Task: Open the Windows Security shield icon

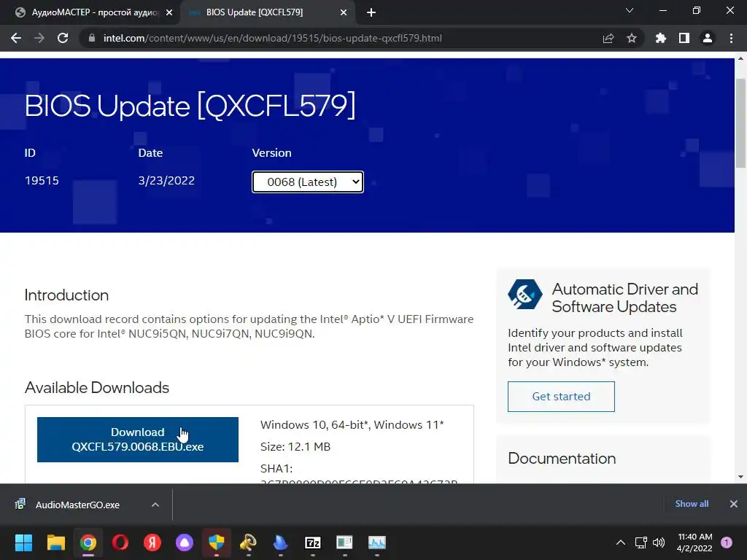Action: point(216,542)
